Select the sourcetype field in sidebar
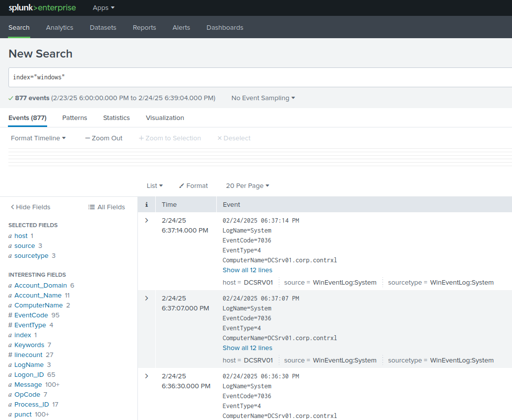 coord(31,255)
